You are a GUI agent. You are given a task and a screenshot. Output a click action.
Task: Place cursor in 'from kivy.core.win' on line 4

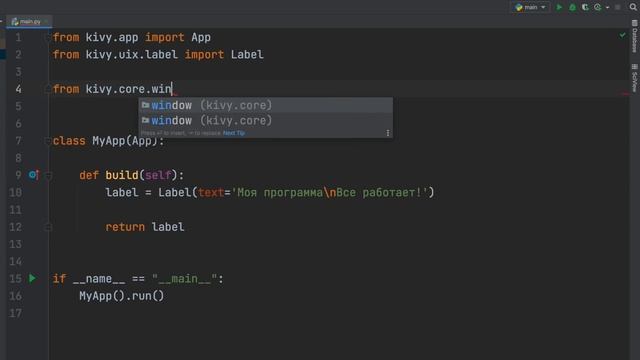coord(112,89)
